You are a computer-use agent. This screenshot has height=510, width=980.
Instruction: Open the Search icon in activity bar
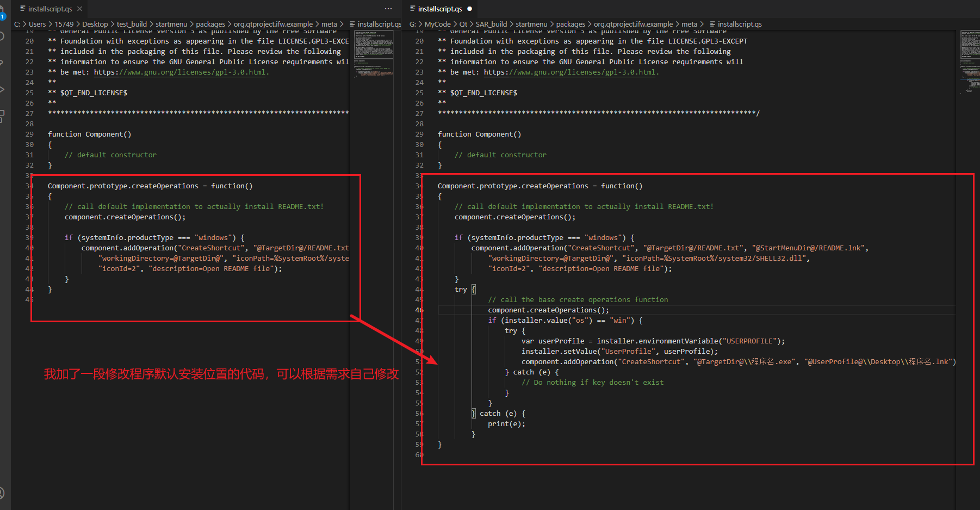2,36
